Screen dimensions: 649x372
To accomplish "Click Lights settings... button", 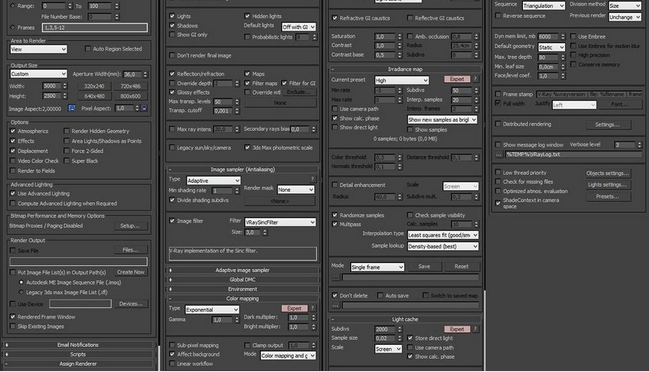I will [608, 185].
